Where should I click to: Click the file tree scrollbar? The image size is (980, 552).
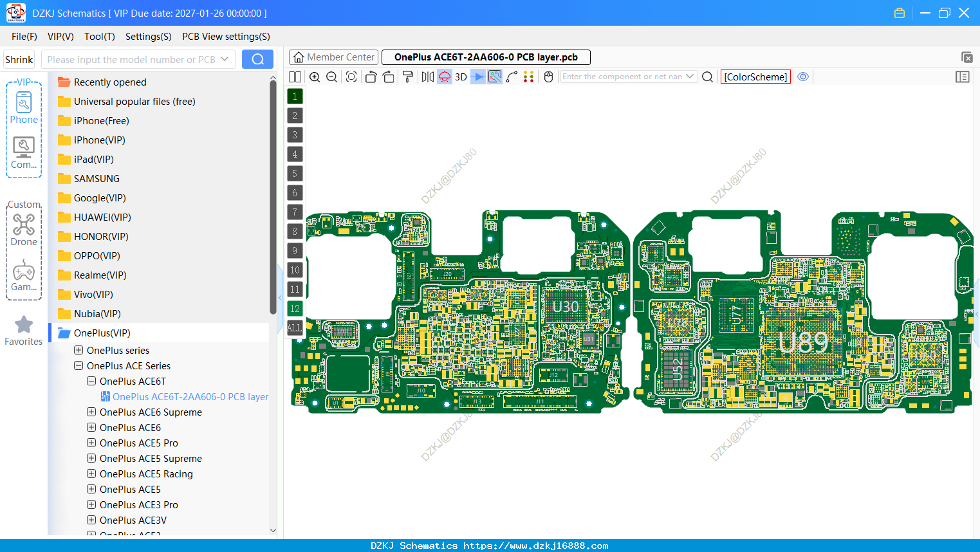273,198
